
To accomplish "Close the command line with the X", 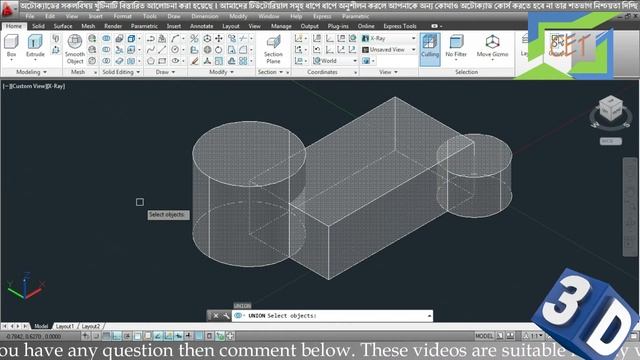I will [216, 316].
